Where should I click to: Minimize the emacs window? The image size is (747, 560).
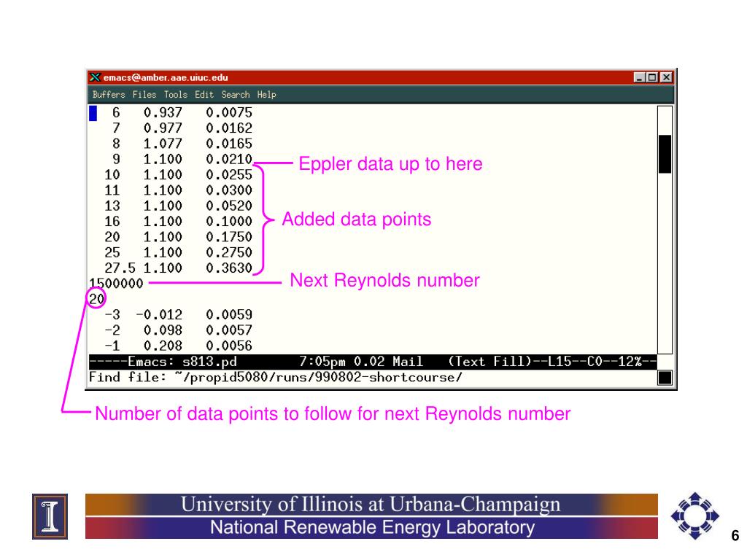(640, 77)
